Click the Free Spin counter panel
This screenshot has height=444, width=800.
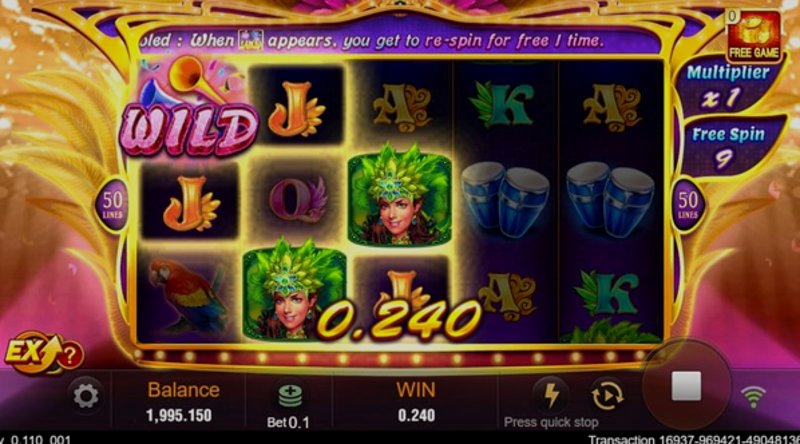pyautogui.click(x=729, y=146)
